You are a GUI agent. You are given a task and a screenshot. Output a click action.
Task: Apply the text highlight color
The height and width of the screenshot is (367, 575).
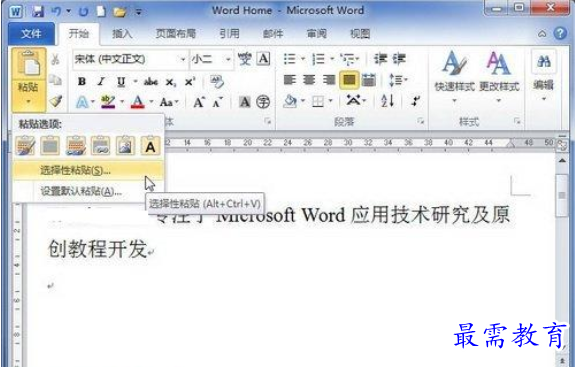click(108, 102)
